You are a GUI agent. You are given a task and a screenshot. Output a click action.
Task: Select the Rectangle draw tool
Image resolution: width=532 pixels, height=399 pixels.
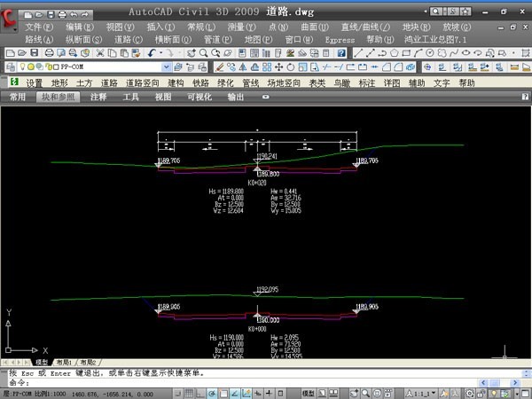tap(406, 53)
